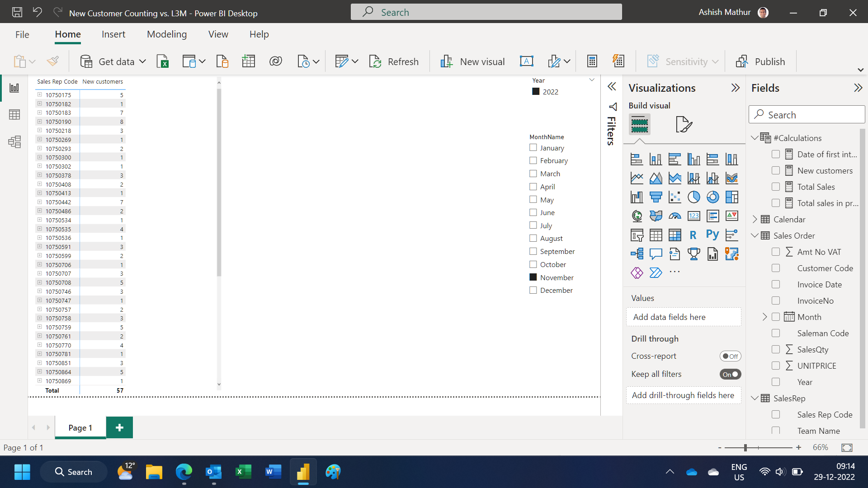Image resolution: width=868 pixels, height=488 pixels.
Task: Expand the Filters pane chevron
Action: click(x=612, y=87)
